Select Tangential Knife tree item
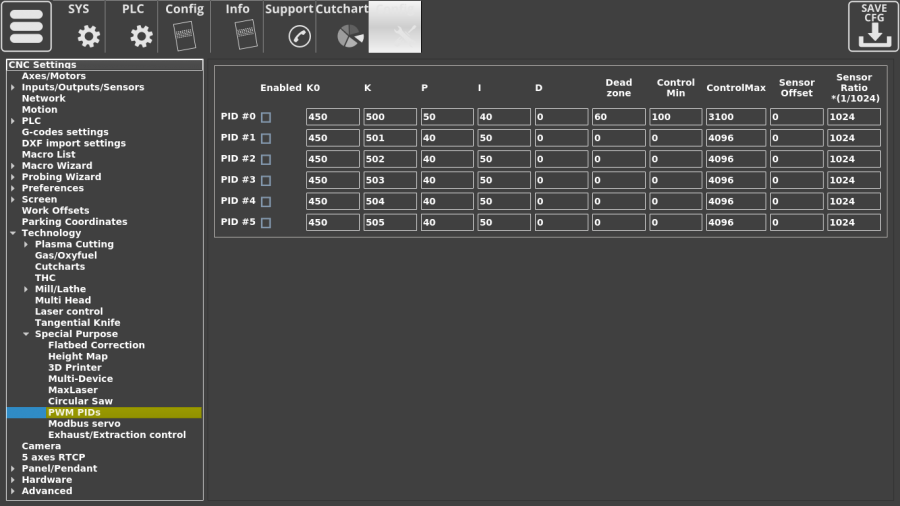 pyautogui.click(x=77, y=322)
